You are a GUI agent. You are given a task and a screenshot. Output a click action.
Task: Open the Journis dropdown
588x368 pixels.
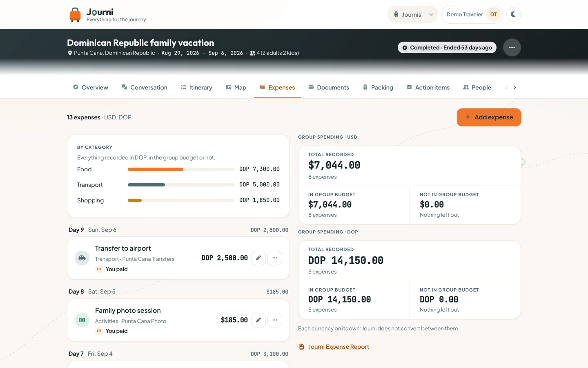click(x=412, y=14)
